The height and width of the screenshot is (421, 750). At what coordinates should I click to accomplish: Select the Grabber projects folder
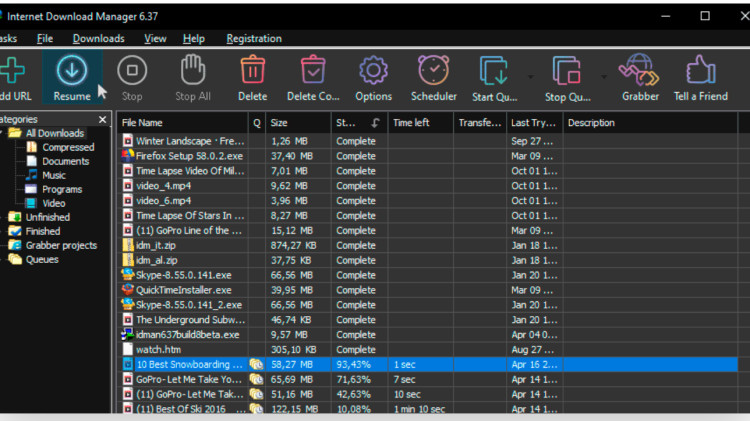coord(61,245)
